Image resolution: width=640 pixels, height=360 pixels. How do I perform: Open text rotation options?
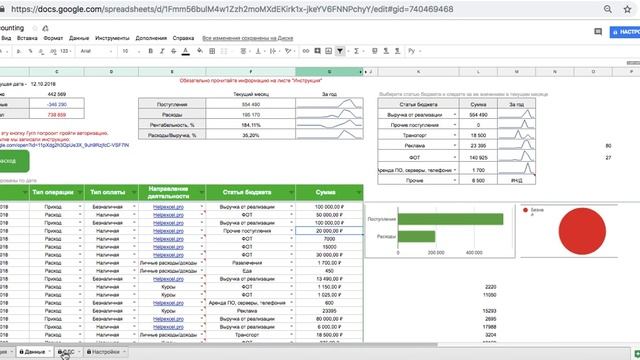[289, 51]
